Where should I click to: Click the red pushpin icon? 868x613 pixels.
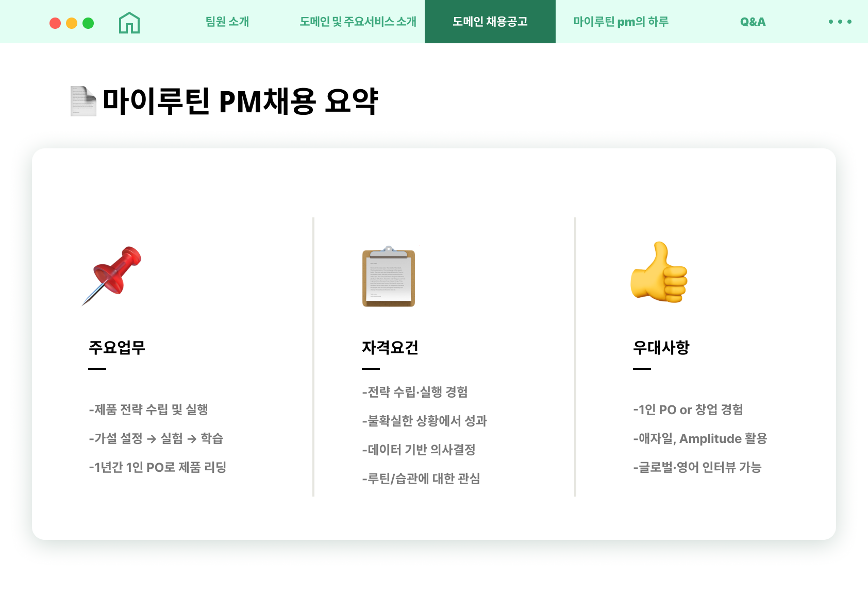[x=112, y=276]
